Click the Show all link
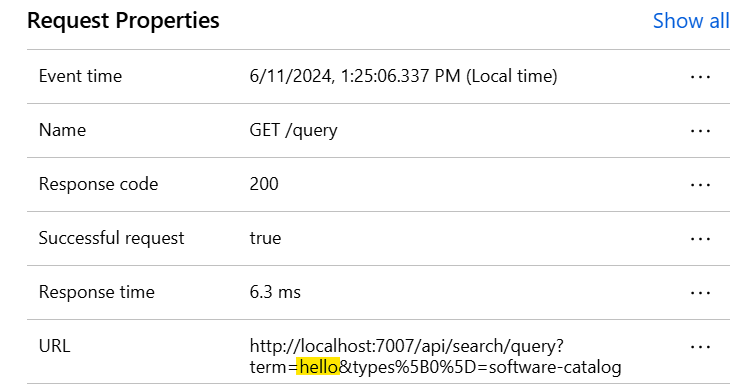The width and height of the screenshot is (748, 390). [691, 21]
